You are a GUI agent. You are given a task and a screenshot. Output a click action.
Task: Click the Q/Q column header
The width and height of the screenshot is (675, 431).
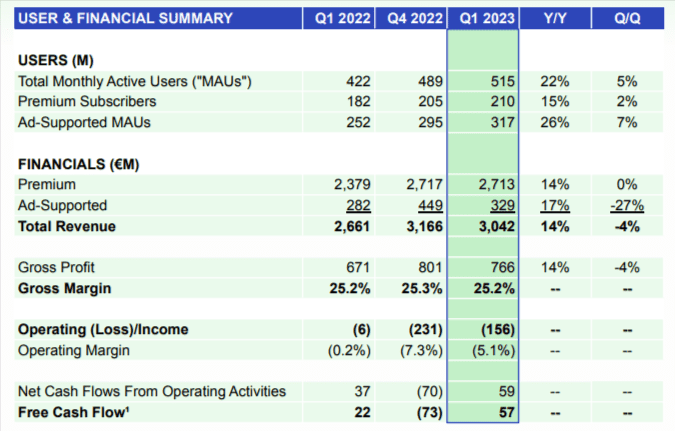(627, 19)
